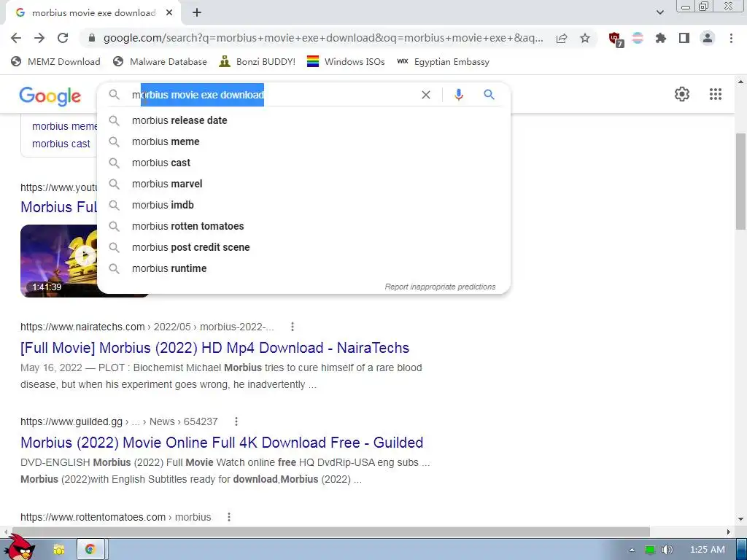Open related search morbius meme link

(x=64, y=126)
